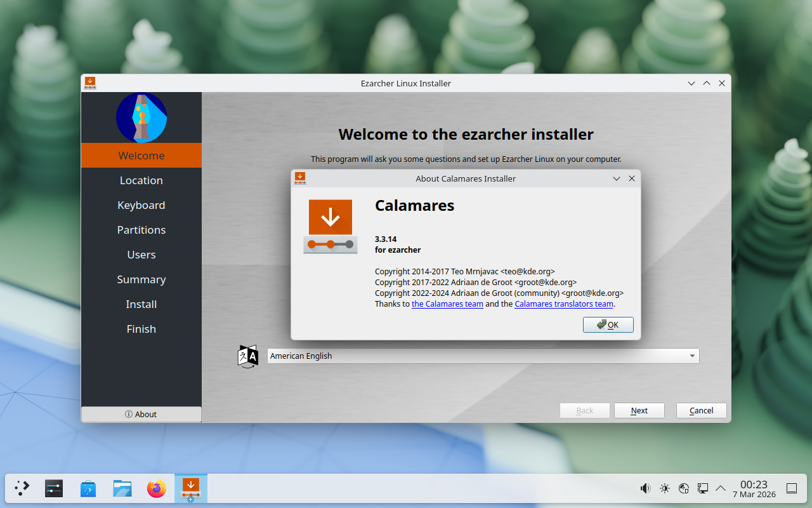Viewport: 812px width, 508px height.
Task: Open the volume control in system tray
Action: click(645, 488)
